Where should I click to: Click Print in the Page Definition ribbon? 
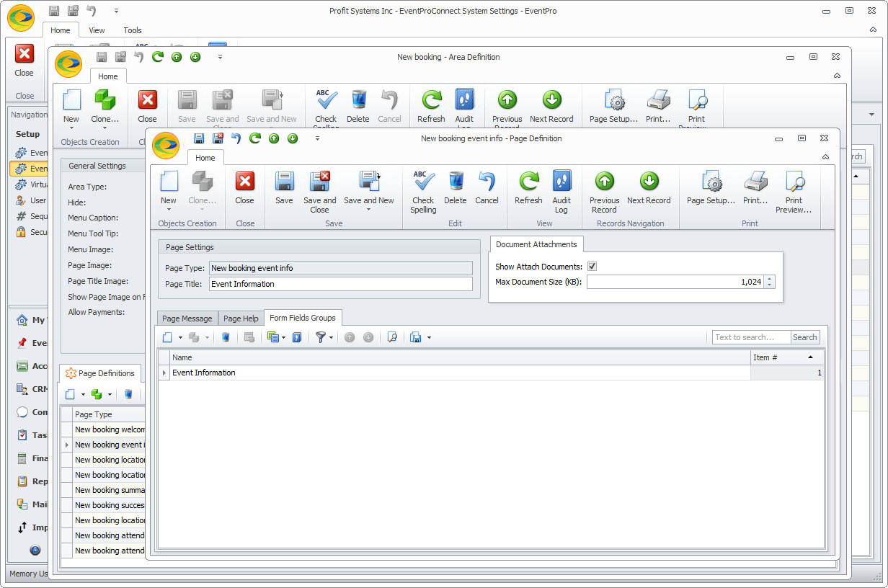pos(755,189)
